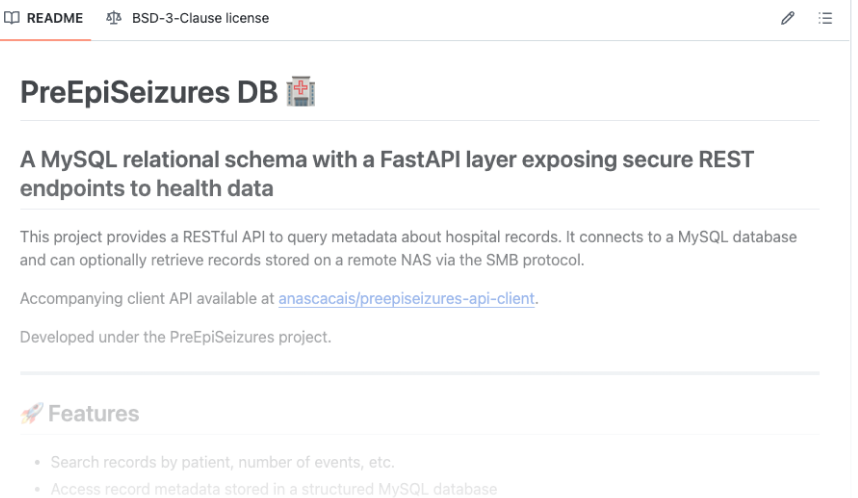Open the README tab

[x=44, y=18]
